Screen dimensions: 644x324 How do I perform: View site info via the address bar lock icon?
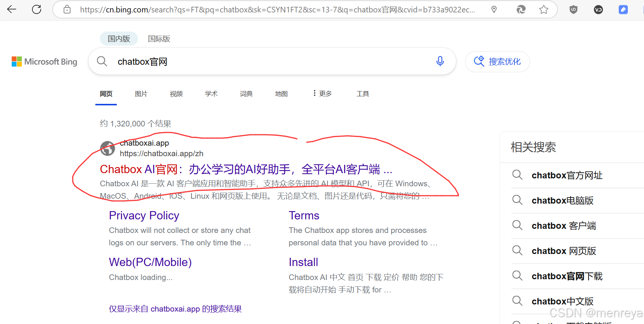click(x=67, y=9)
